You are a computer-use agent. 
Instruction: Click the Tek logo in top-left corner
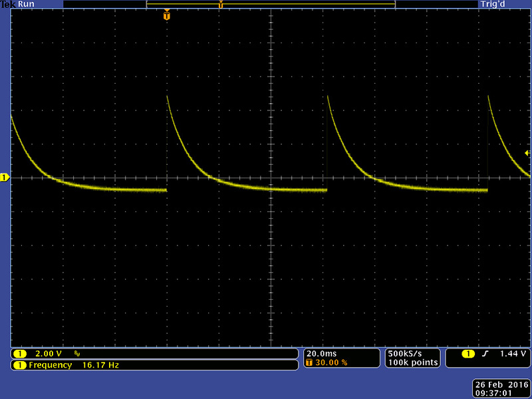pos(8,4)
